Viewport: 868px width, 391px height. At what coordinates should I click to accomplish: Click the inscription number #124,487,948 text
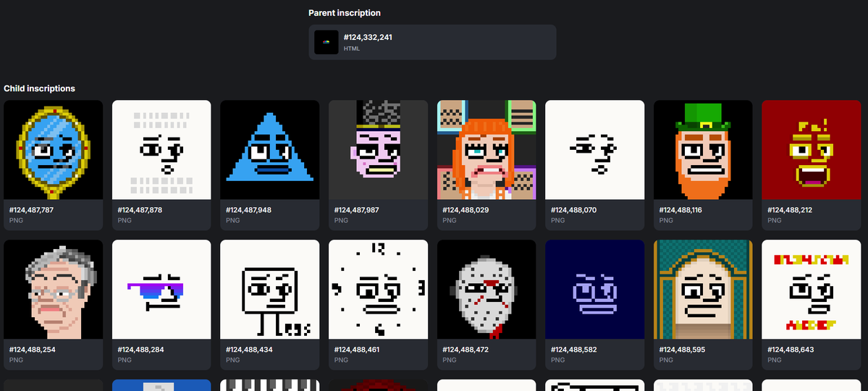[x=248, y=211]
